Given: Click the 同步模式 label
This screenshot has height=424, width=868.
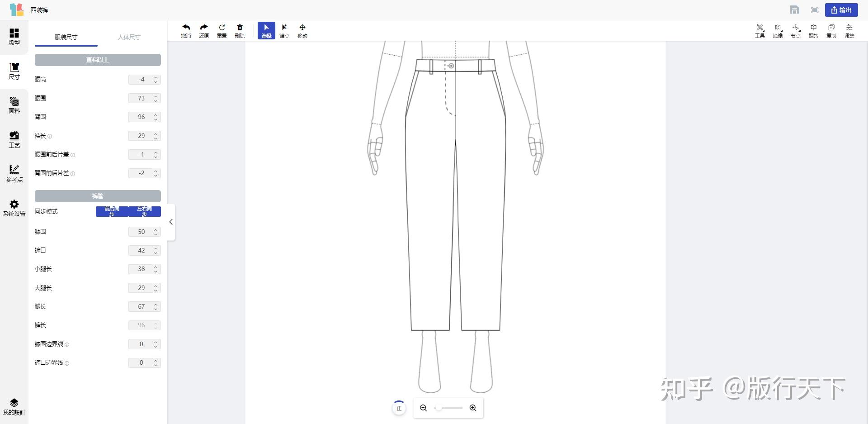Looking at the screenshot, I should [46, 212].
